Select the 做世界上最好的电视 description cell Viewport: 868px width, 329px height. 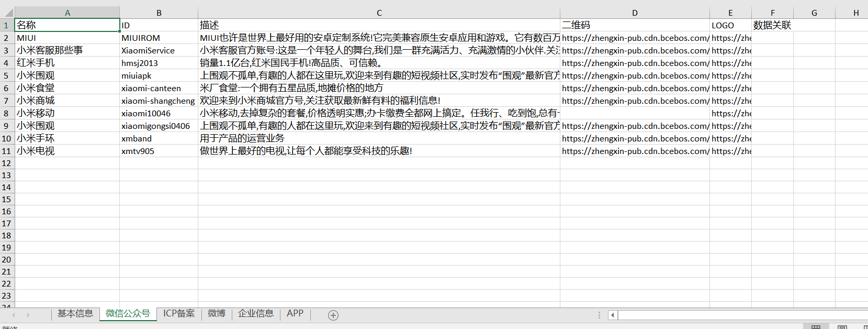(379, 151)
